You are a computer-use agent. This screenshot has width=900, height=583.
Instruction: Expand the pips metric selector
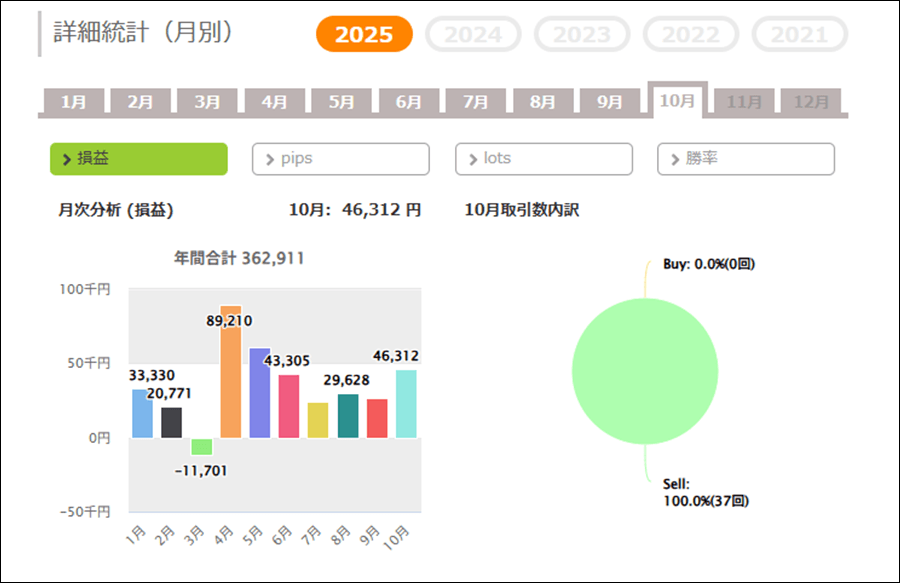point(341,159)
